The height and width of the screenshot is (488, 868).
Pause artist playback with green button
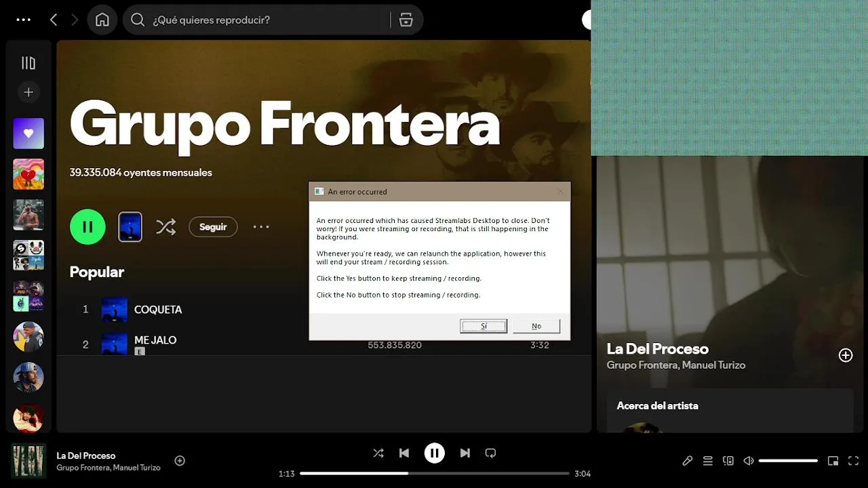87,226
